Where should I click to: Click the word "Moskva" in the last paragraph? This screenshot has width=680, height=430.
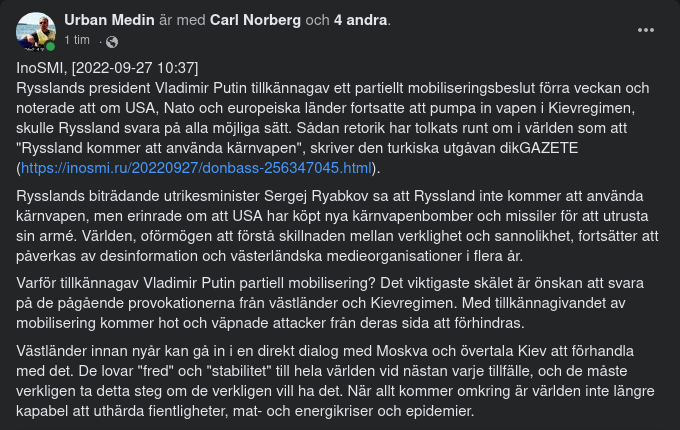tap(402, 351)
